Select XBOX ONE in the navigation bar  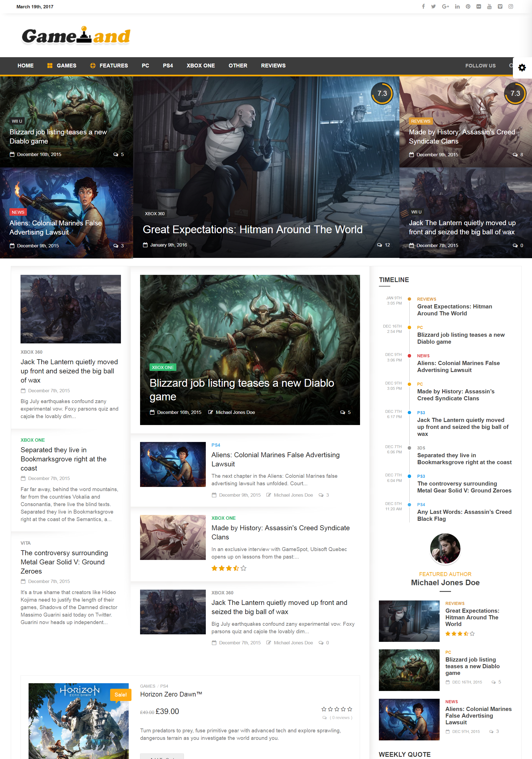click(x=201, y=66)
